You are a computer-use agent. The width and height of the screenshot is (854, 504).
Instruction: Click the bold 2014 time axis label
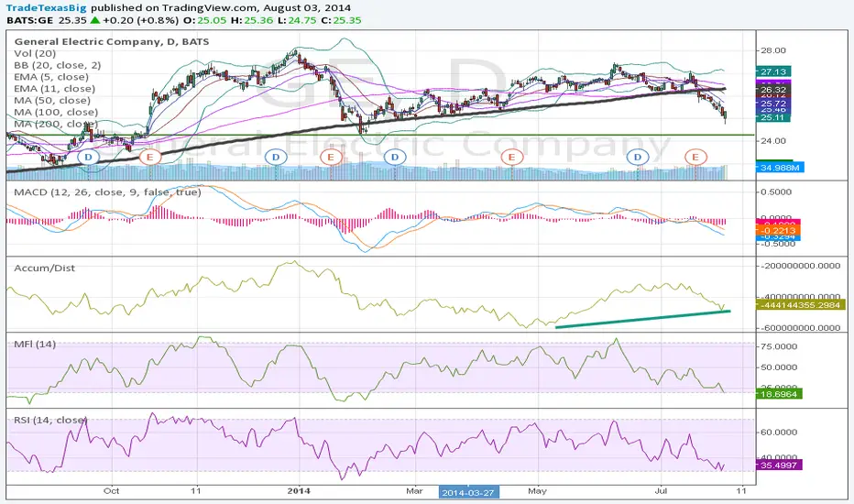(299, 491)
